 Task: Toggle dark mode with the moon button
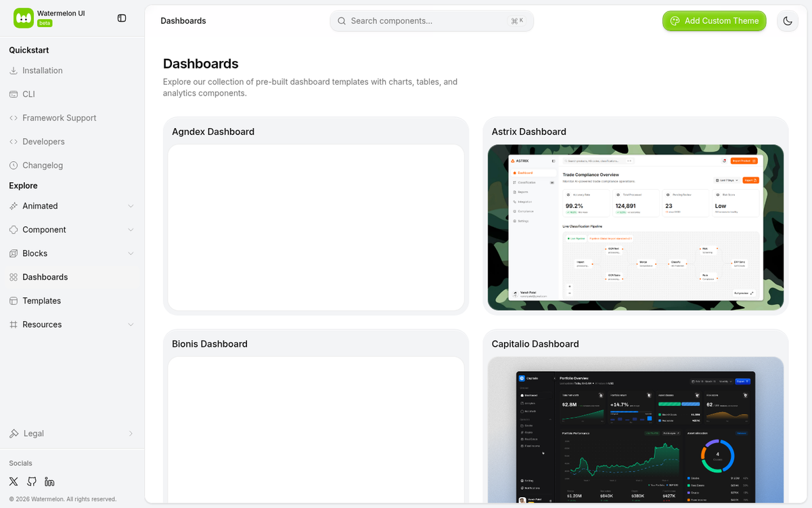788,21
